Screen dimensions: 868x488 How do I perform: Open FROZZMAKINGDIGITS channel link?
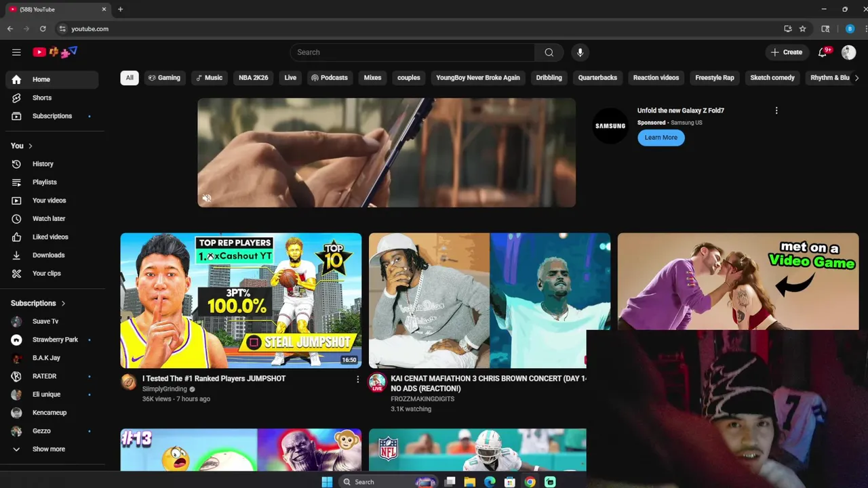coord(422,399)
